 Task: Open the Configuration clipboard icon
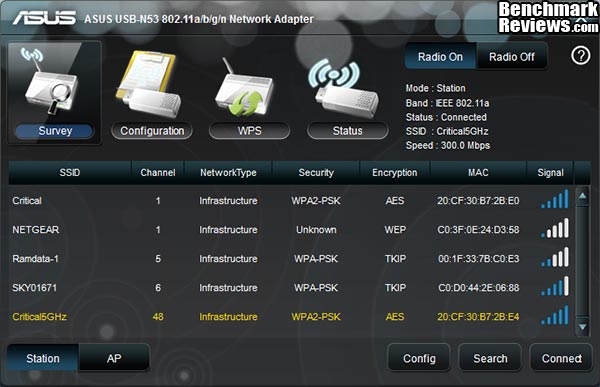(149, 85)
